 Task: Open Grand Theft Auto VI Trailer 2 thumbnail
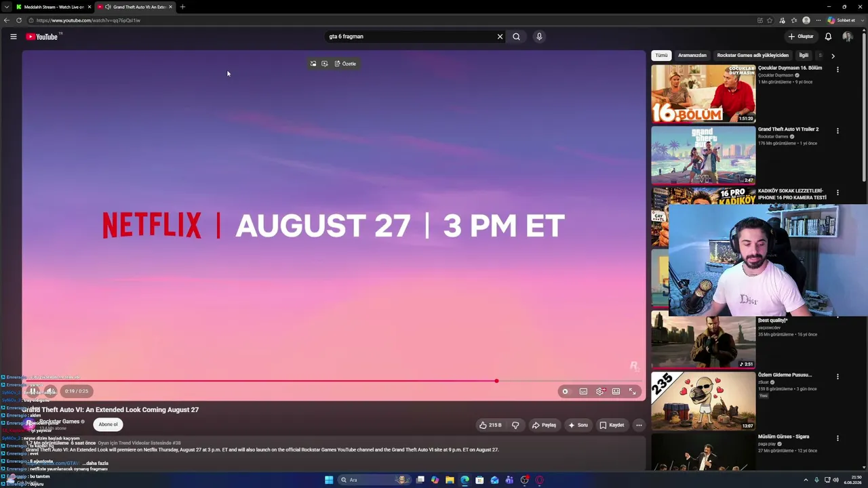click(x=703, y=155)
